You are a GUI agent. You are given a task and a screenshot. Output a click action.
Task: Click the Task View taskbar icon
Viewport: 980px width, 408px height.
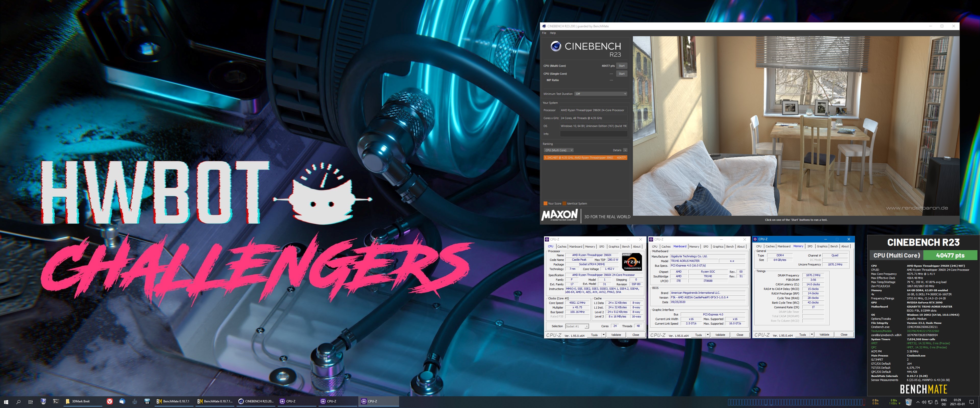click(x=30, y=402)
